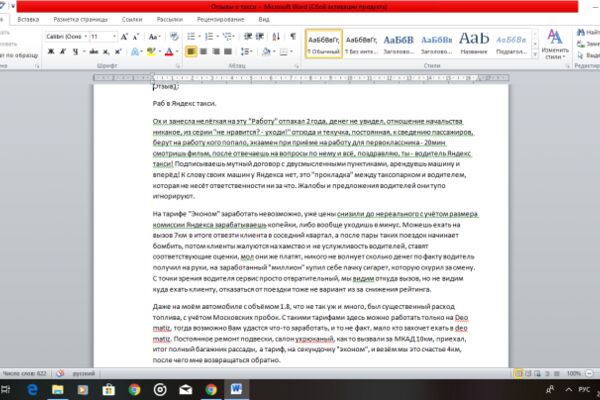Open the Стили pane launcher
Image resolution: width=600 pixels, height=400 pixels.
pyautogui.click(x=567, y=66)
